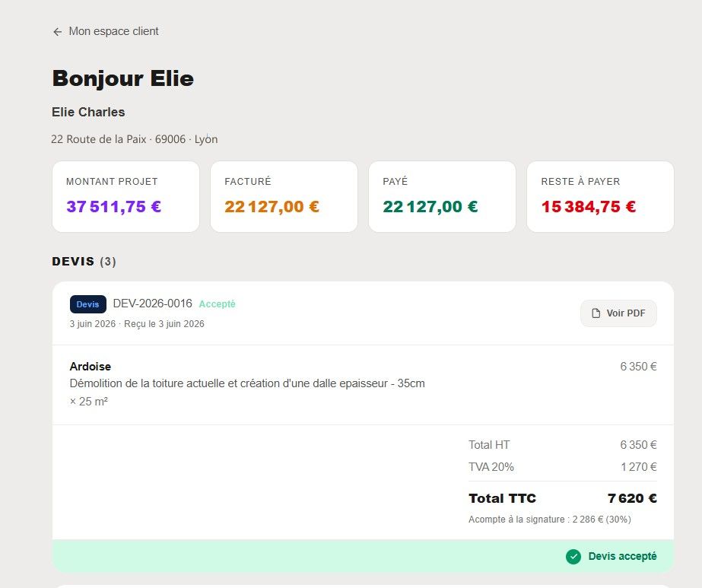Click the Accepté status label
702x588 pixels.
click(x=217, y=304)
